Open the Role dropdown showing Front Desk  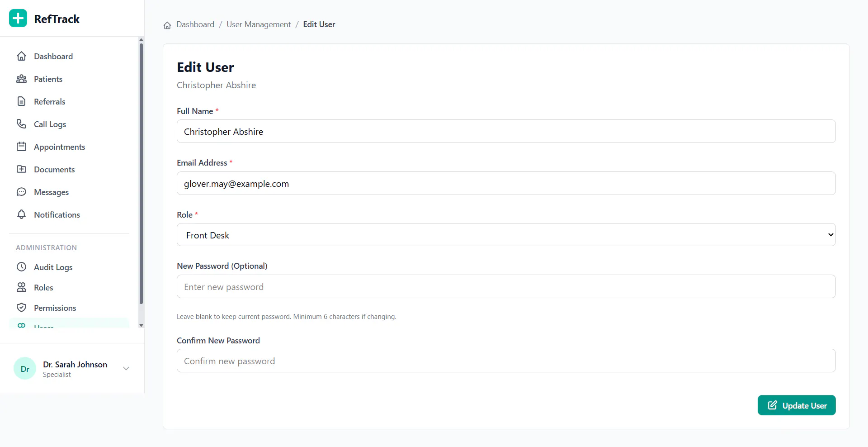506,235
